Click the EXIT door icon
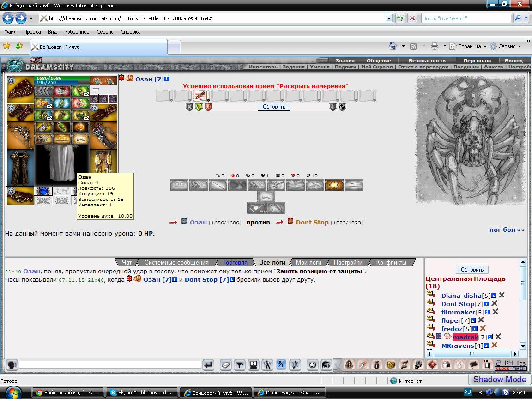532x399 pixels. point(488,364)
